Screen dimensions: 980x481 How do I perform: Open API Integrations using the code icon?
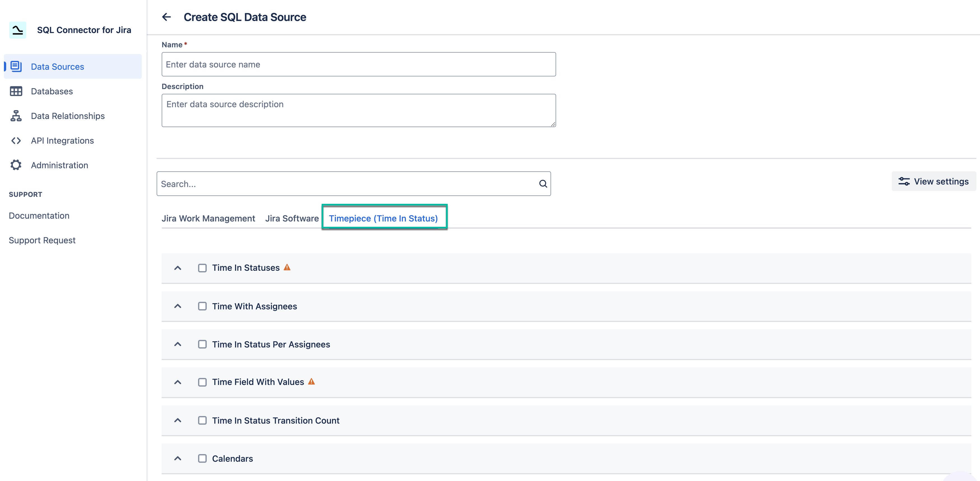click(x=16, y=140)
